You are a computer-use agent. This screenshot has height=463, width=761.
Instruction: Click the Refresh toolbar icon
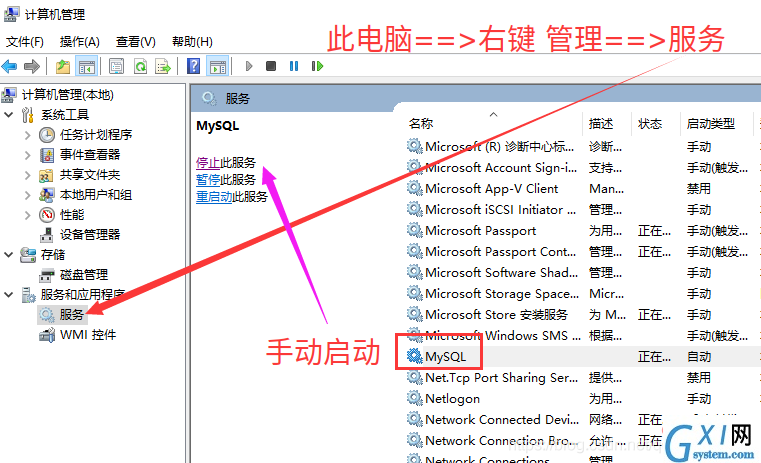pos(140,66)
